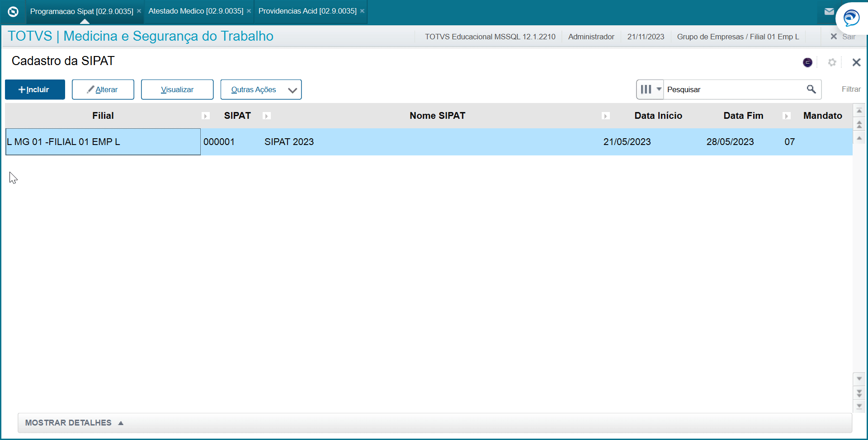
Task: Click the Administrador user label
Action: pos(591,37)
